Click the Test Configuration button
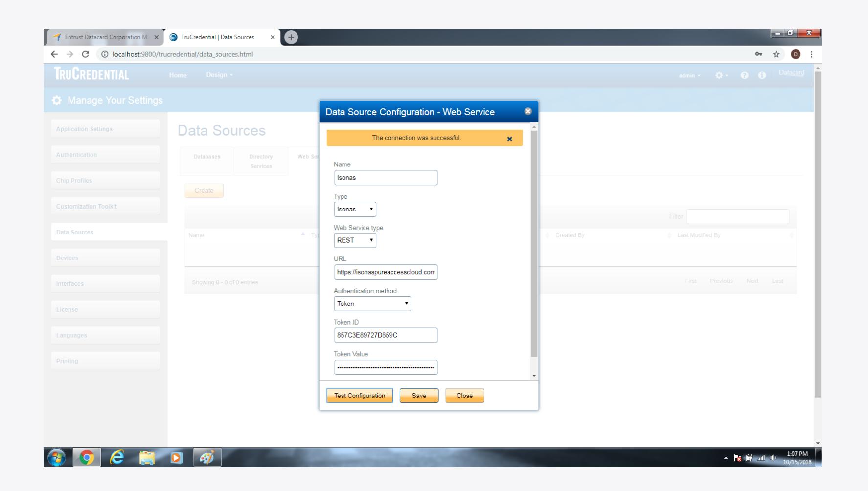 pos(360,396)
